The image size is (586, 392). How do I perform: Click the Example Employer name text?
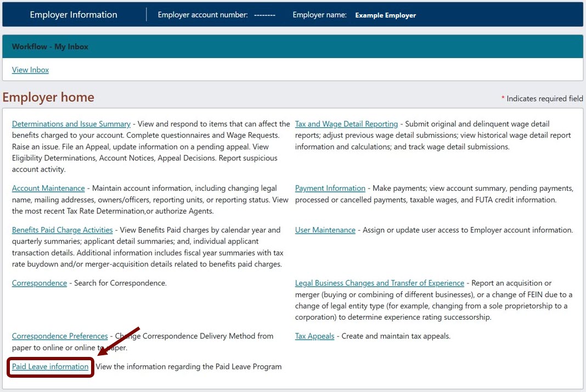pos(385,15)
